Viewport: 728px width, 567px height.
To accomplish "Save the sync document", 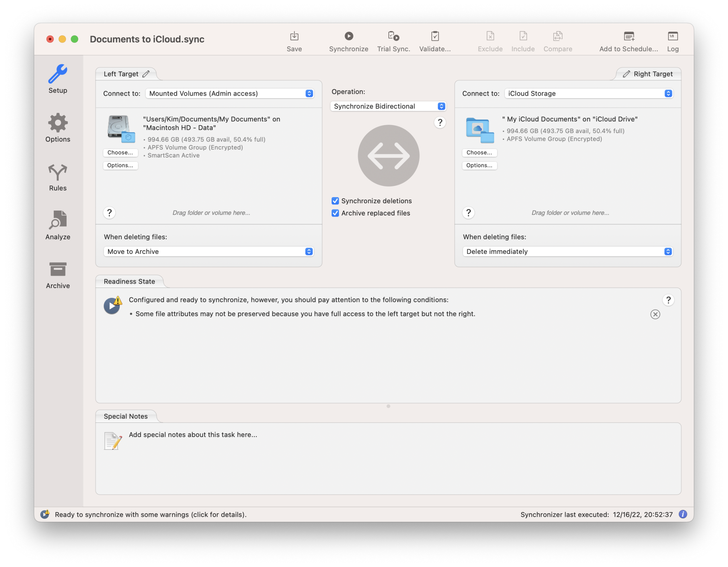I will tap(294, 36).
